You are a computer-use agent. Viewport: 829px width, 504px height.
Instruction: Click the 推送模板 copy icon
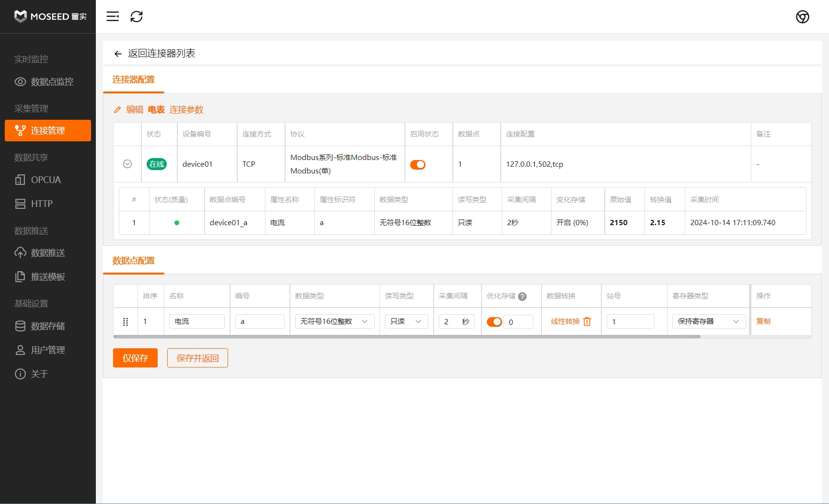[20, 276]
